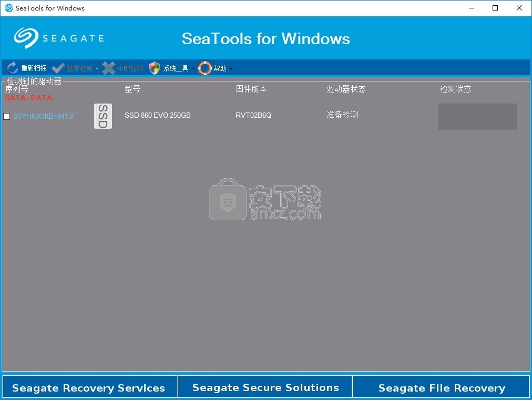Viewport: 532px width, 400px height.
Task: Click the Seagate spiral logo
Action: point(26,38)
